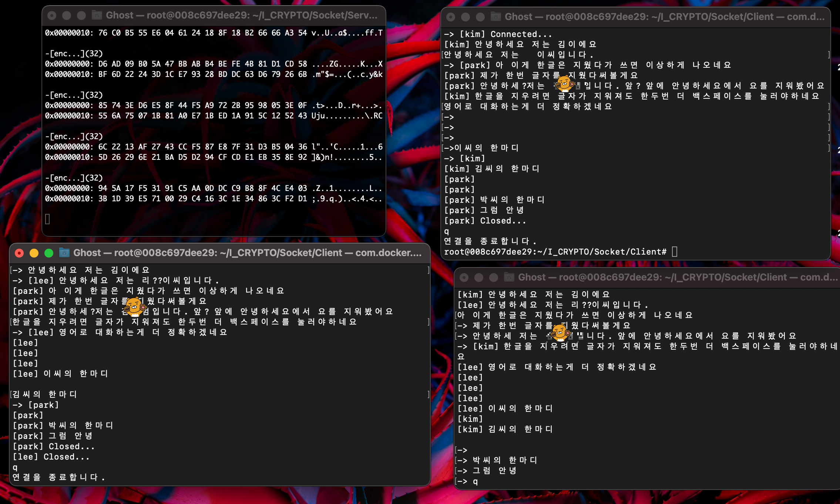This screenshot has width=840, height=504.
Task: Click folder icon in bottom-left terminal title bar
Action: [64, 253]
